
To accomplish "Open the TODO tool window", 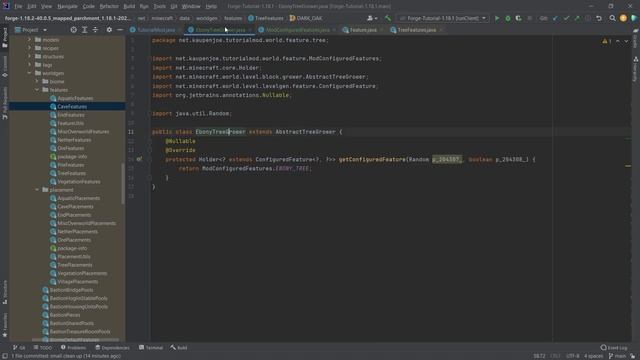I will pyautogui.click(x=43, y=348).
